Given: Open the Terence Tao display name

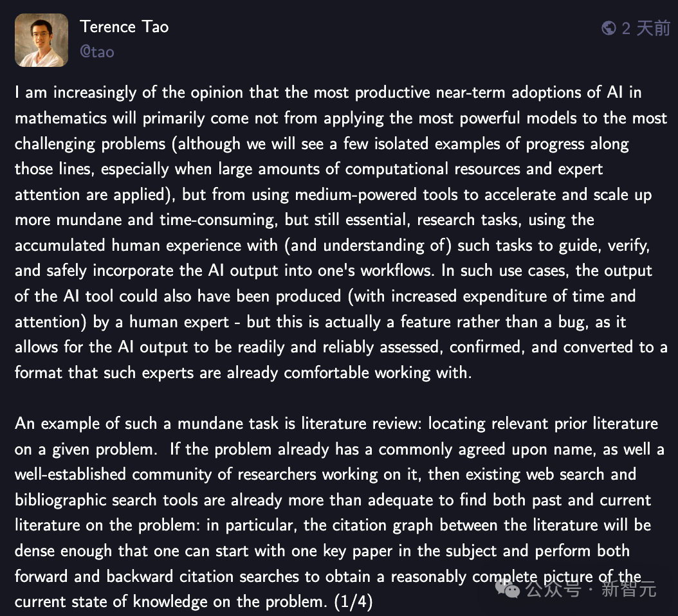Looking at the screenshot, I should point(124,27).
